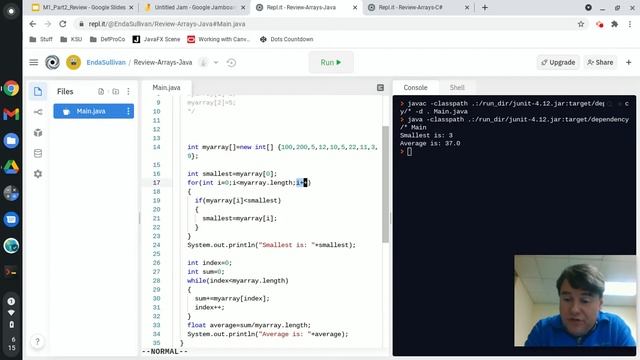Toggle the editor layout icon
Image resolution: width=640 pixels, height=360 pixels.
pos(380,87)
